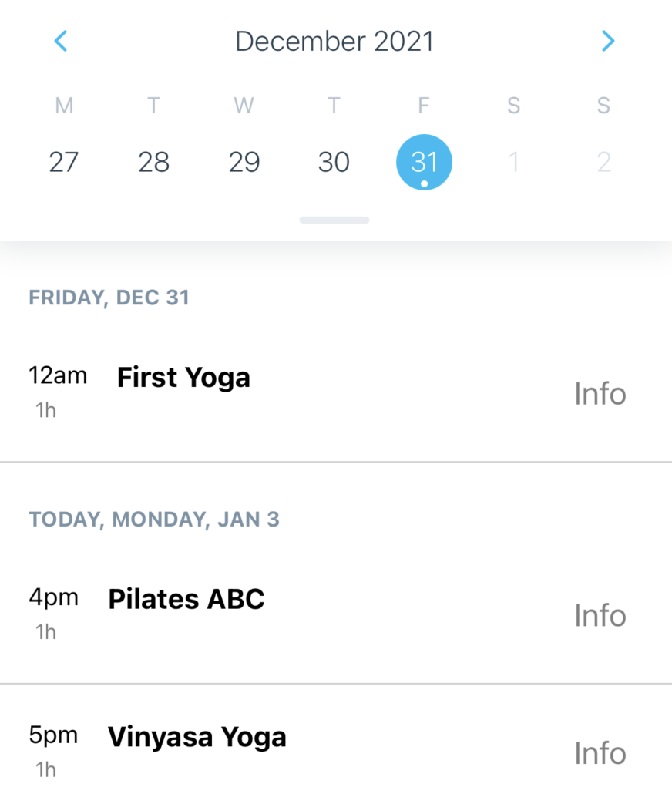Choose Thursday the 30th date

(334, 162)
